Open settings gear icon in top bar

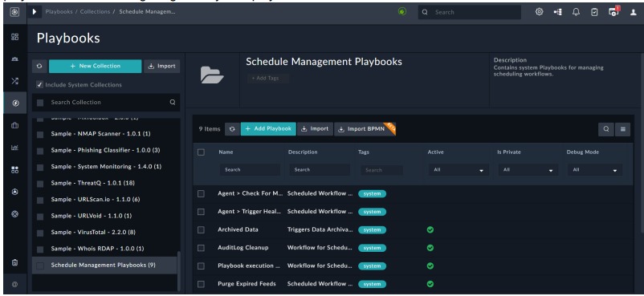[x=540, y=12]
